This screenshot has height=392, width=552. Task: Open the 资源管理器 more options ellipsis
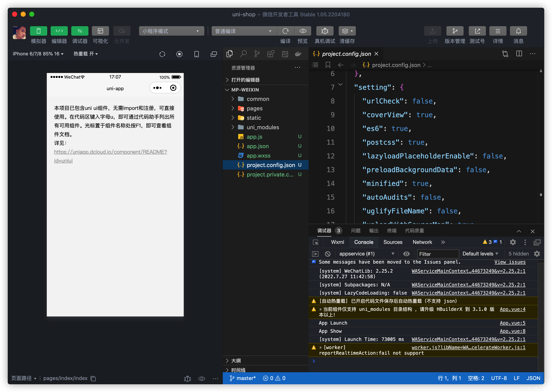click(297, 68)
